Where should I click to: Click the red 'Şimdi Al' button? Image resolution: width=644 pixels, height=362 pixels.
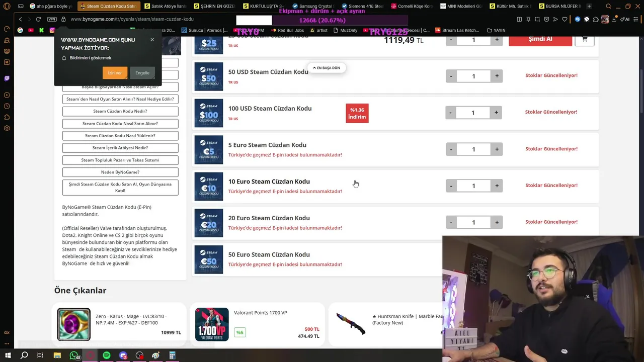coord(540,39)
